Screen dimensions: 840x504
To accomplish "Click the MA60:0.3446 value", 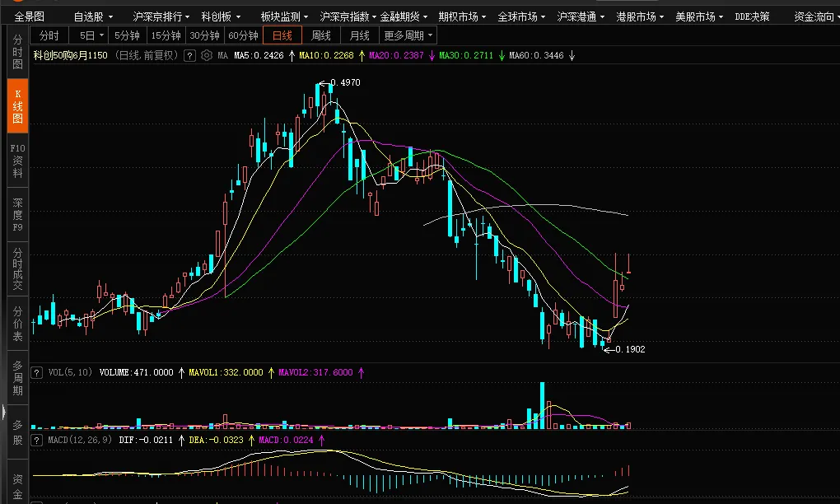I will click(536, 55).
